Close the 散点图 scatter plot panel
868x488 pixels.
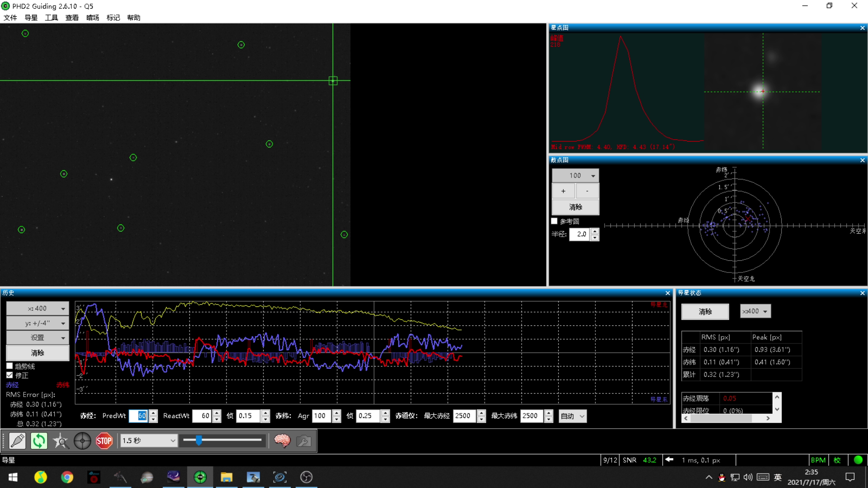[862, 160]
